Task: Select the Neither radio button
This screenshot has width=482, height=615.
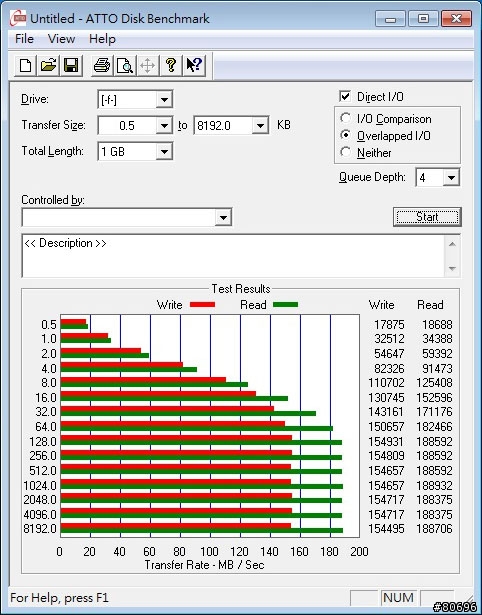Action: [x=346, y=152]
